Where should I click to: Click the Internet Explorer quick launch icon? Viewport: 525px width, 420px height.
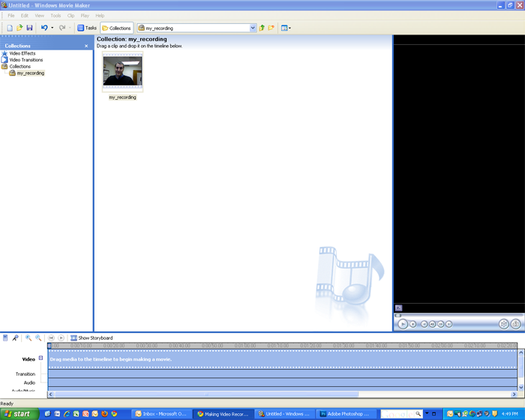(67, 414)
